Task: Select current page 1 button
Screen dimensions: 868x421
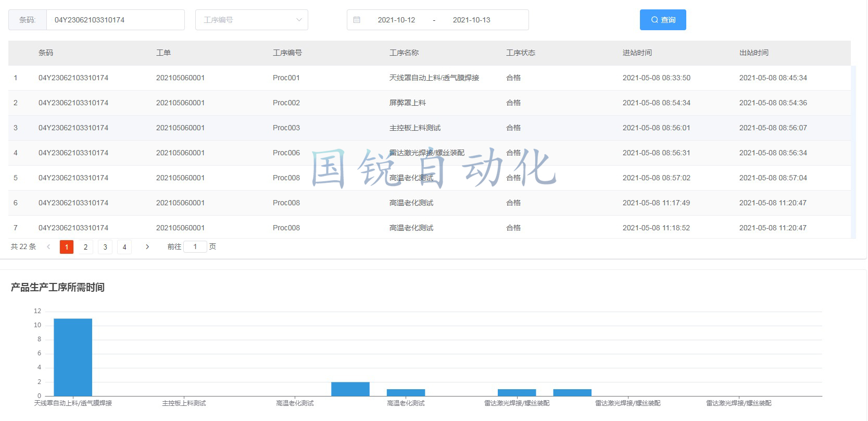Action: (67, 247)
